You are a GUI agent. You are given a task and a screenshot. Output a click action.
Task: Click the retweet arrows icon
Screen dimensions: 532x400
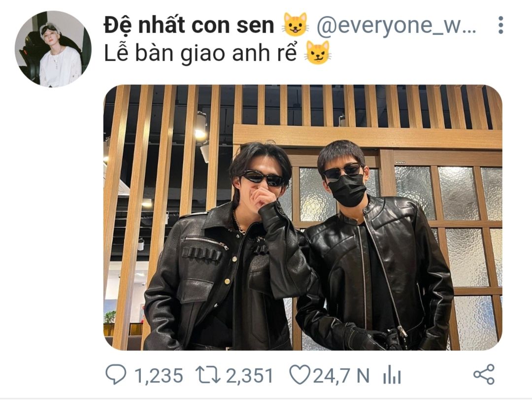[x=208, y=375]
